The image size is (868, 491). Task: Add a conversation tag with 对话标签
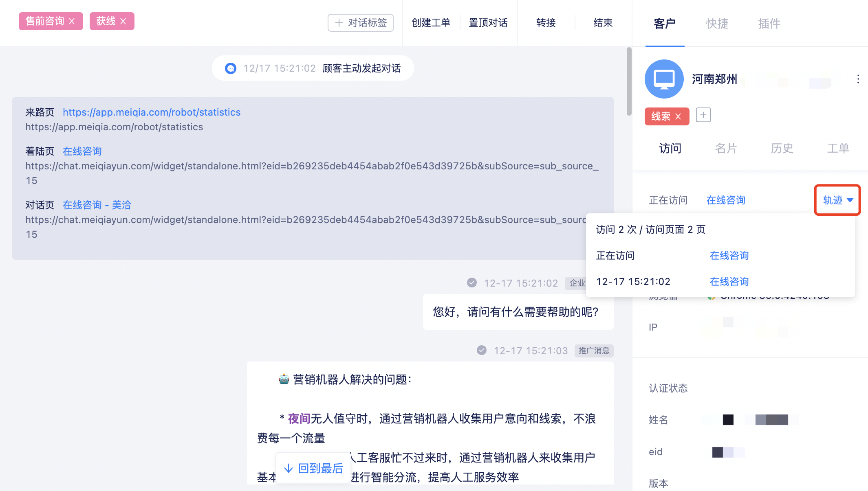361,23
